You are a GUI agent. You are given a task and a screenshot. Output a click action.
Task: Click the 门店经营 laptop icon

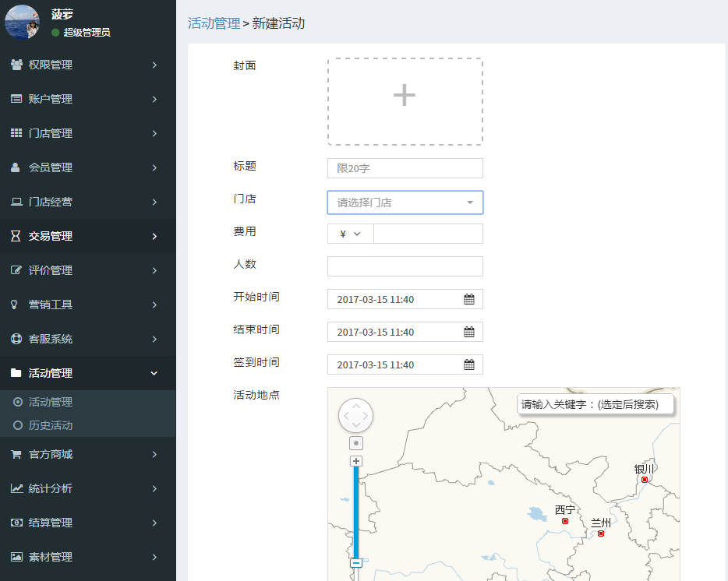16,202
